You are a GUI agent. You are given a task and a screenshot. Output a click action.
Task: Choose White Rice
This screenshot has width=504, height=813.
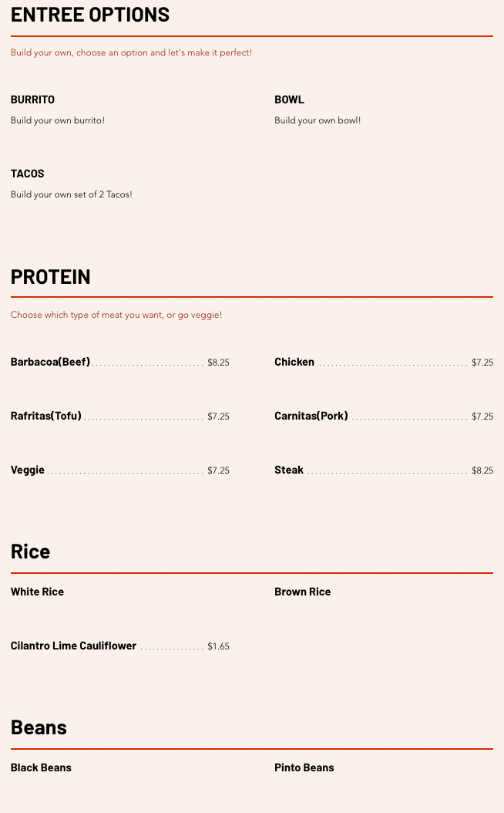[38, 592]
